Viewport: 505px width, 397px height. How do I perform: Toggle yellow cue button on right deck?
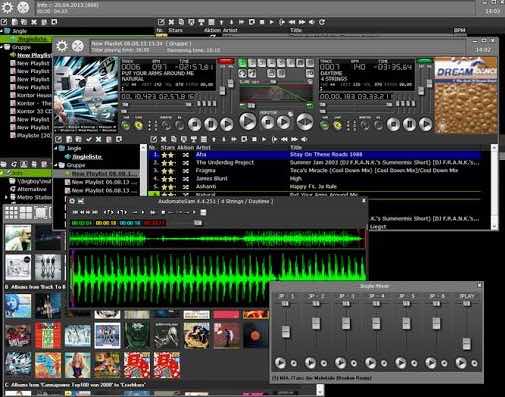tap(338, 125)
